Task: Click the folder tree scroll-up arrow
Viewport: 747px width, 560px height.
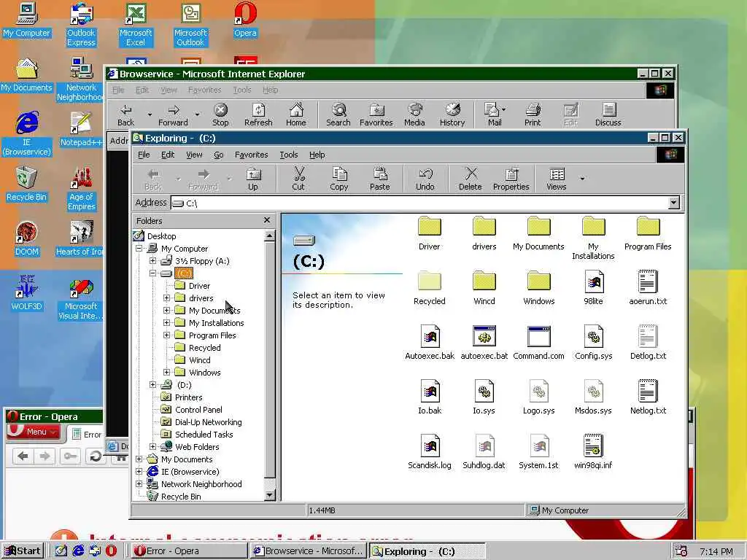Action: [270, 236]
